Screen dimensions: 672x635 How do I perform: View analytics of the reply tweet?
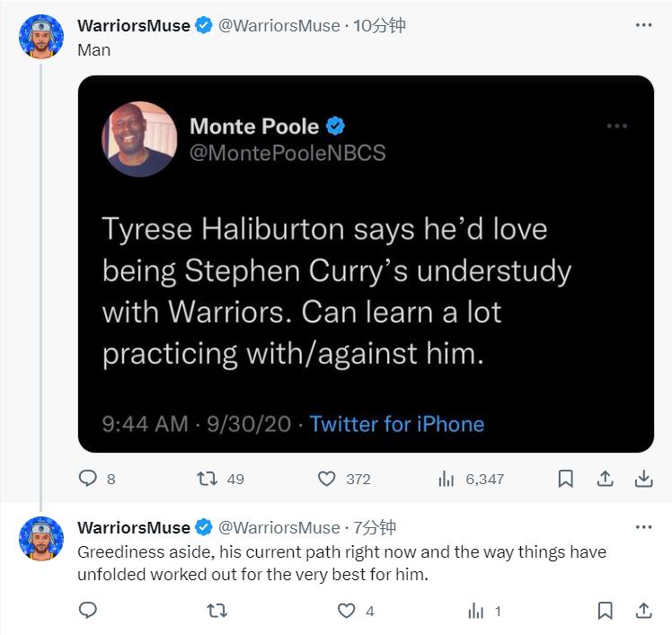point(476,611)
